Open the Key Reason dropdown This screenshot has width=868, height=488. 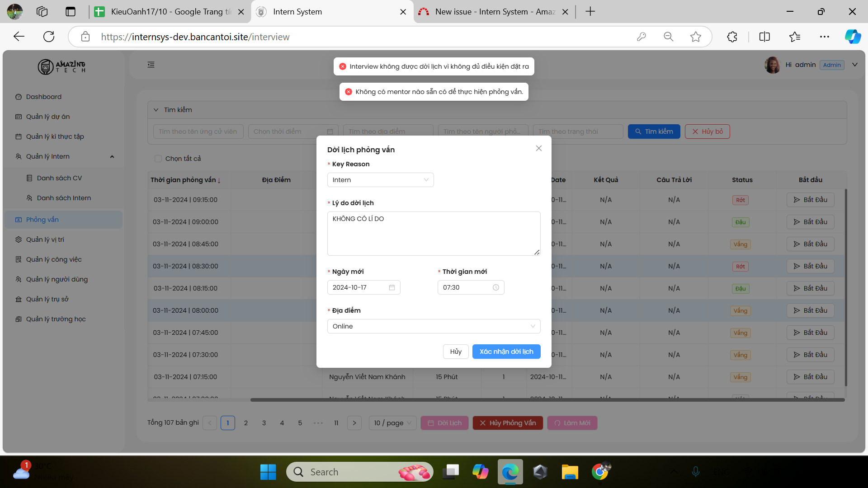pyautogui.click(x=380, y=180)
